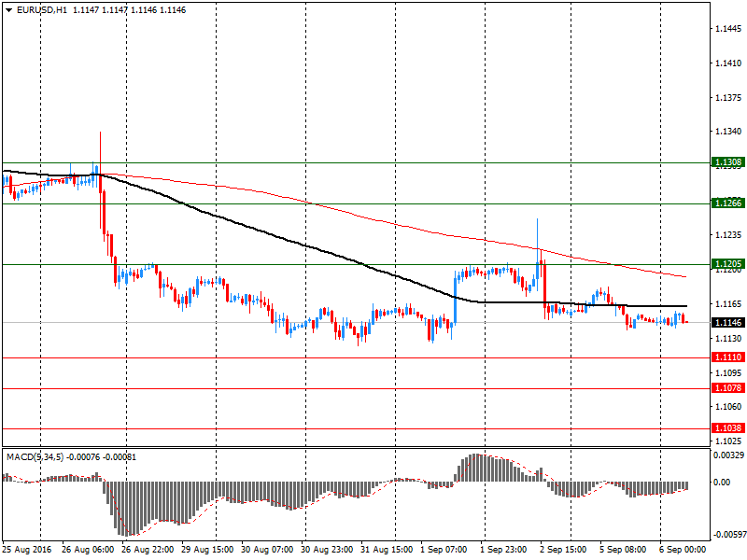
Task: Click the 1.1340 price scale value
Action: pyautogui.click(x=728, y=132)
